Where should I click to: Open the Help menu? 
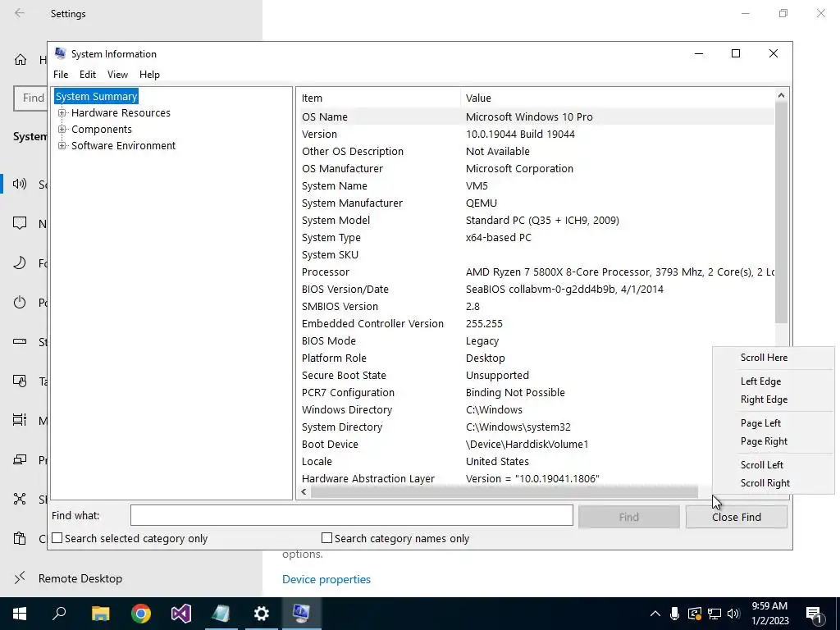coord(149,75)
